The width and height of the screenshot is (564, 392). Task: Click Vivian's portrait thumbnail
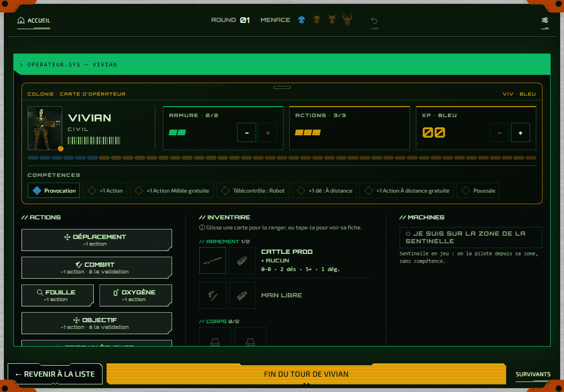click(x=45, y=128)
